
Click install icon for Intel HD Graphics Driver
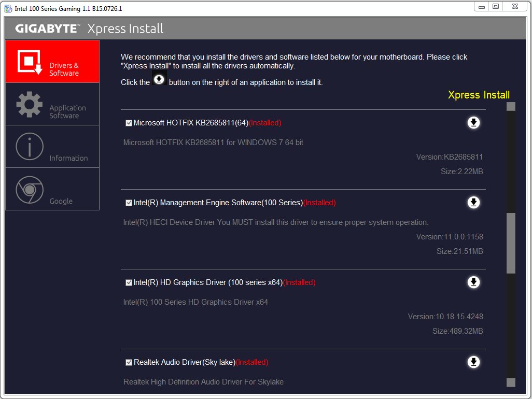473,282
